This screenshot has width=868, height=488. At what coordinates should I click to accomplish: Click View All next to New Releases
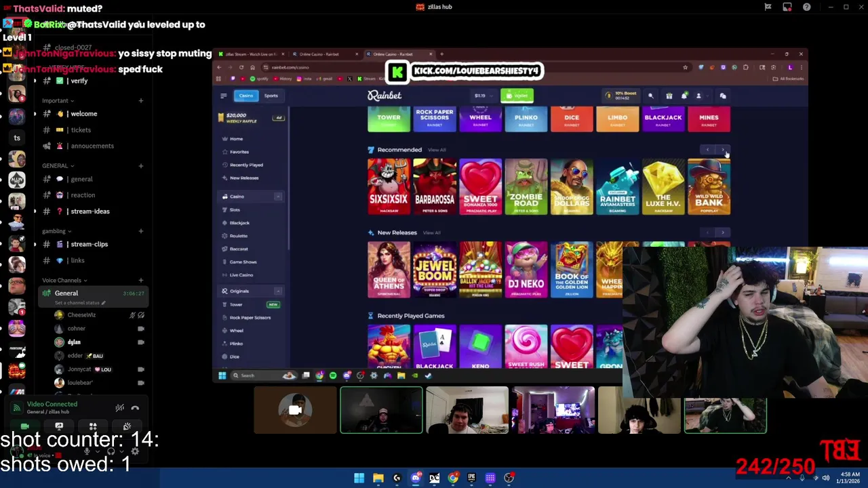[x=431, y=232]
